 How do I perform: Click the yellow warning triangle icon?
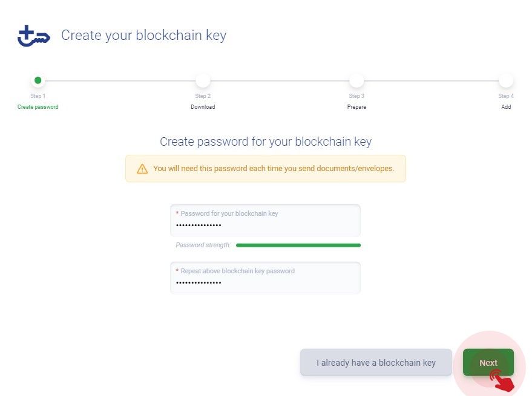(x=142, y=169)
